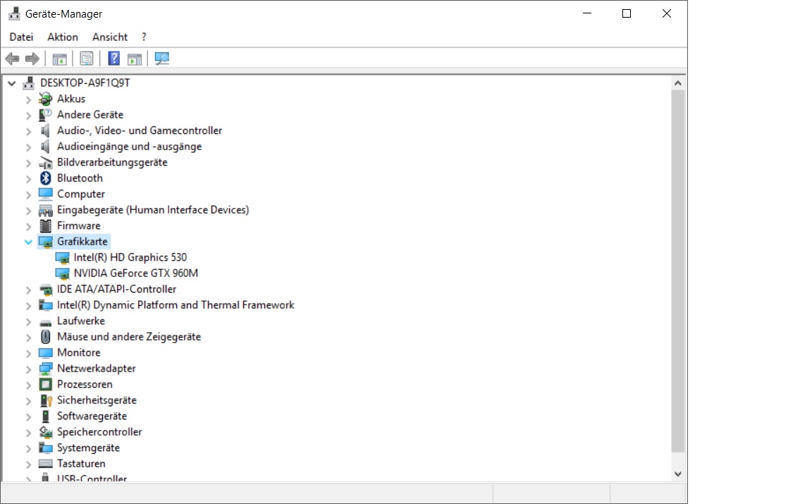The height and width of the screenshot is (504, 812).
Task: Click the Sicherheitsgeräte key icon
Action: coord(46,400)
